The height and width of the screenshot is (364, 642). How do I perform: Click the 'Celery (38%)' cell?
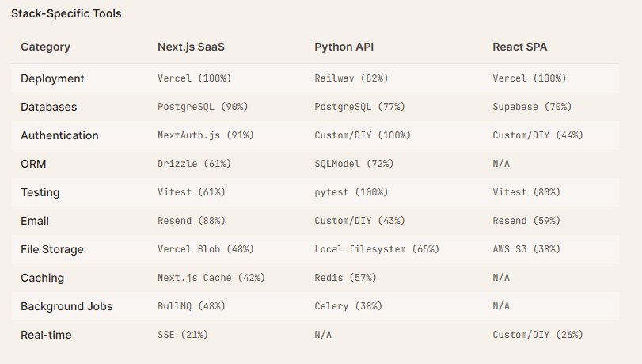(x=348, y=306)
